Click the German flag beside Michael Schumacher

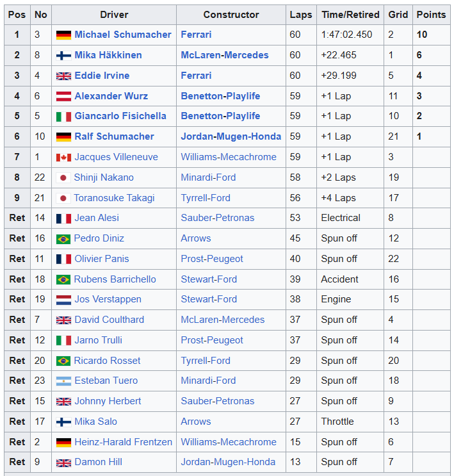63,35
